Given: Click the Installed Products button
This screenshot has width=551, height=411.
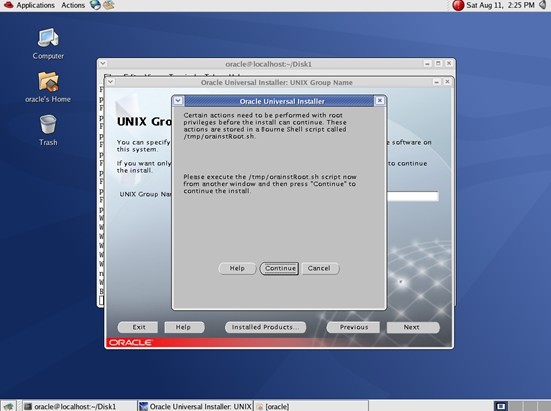Looking at the screenshot, I should [265, 327].
